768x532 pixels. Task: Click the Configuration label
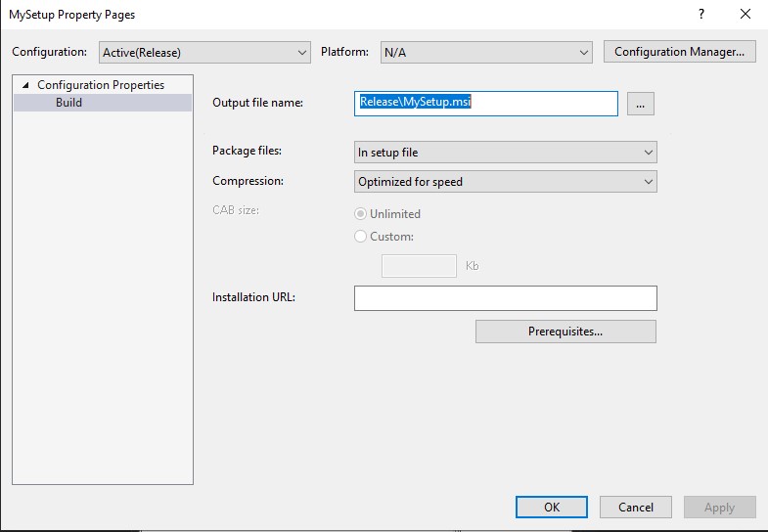50,52
